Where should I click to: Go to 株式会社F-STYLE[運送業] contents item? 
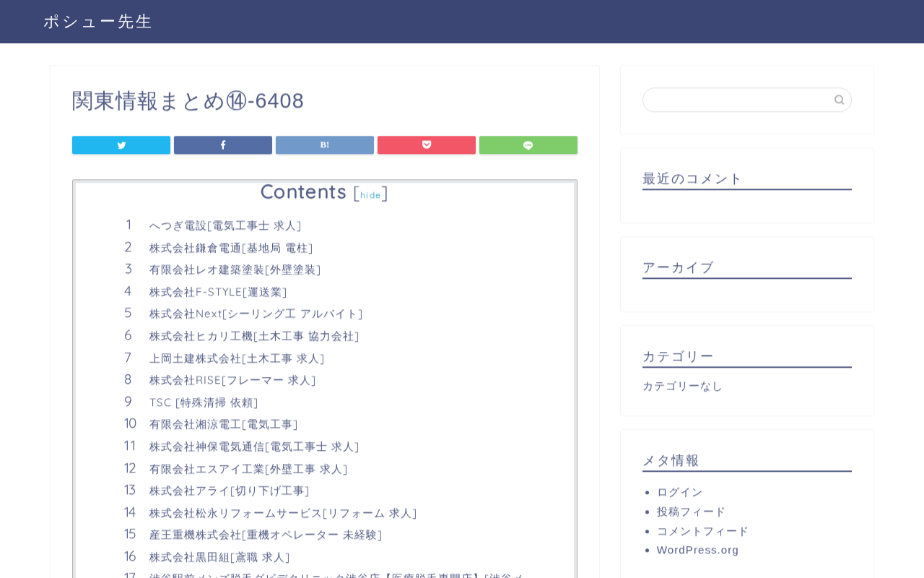pyautogui.click(x=218, y=292)
